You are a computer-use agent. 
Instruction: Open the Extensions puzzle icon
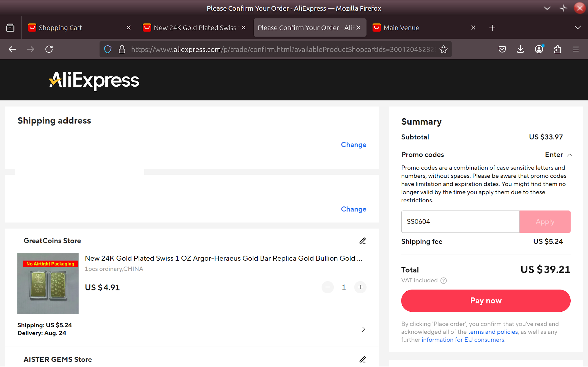[558, 49]
